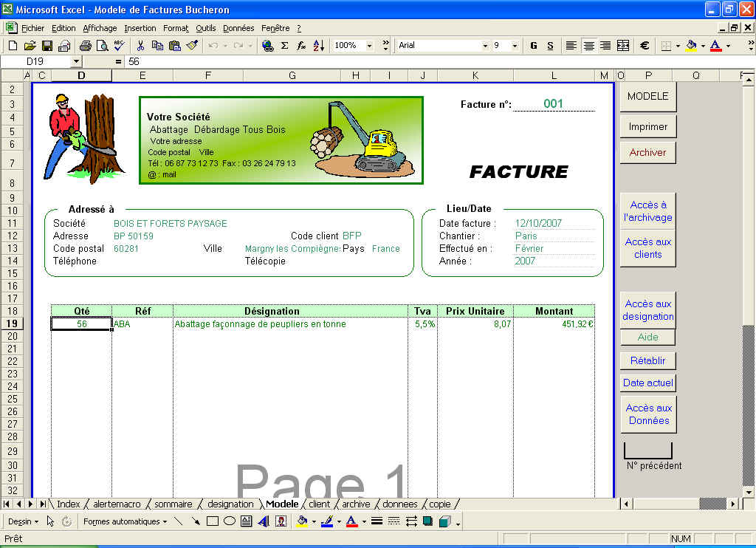Click the Accès aux clients button

[647, 248]
